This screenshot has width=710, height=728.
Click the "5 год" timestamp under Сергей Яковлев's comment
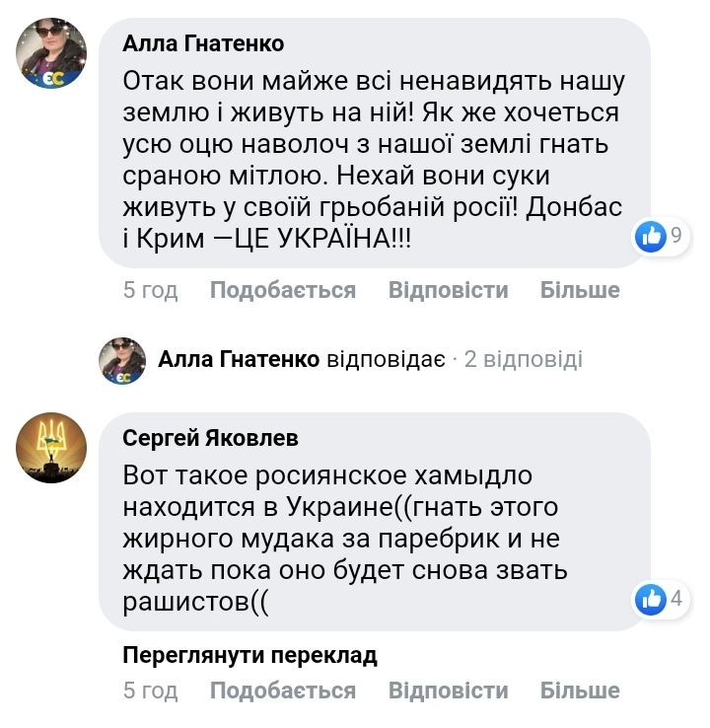click(150, 691)
